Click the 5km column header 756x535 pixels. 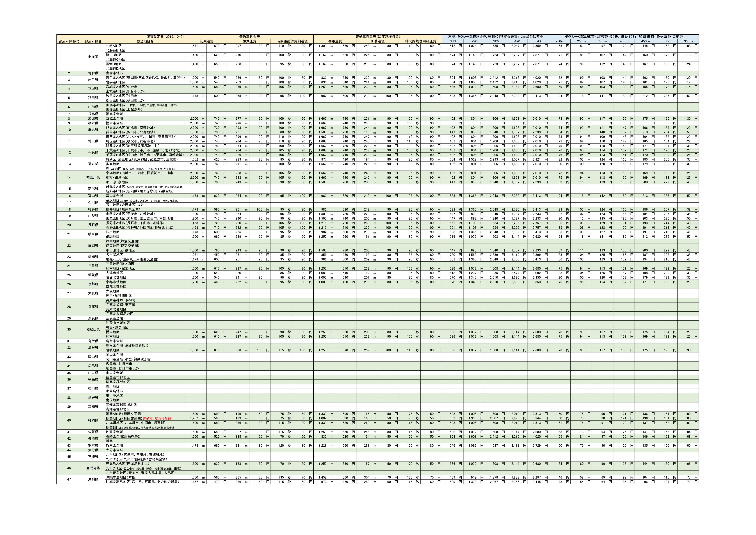[x=538, y=41]
